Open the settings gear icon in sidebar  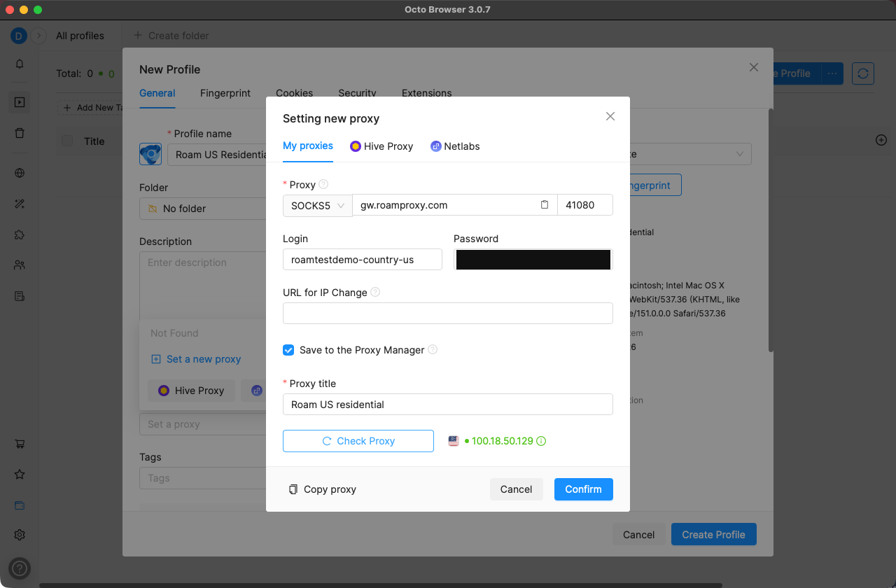click(20, 535)
